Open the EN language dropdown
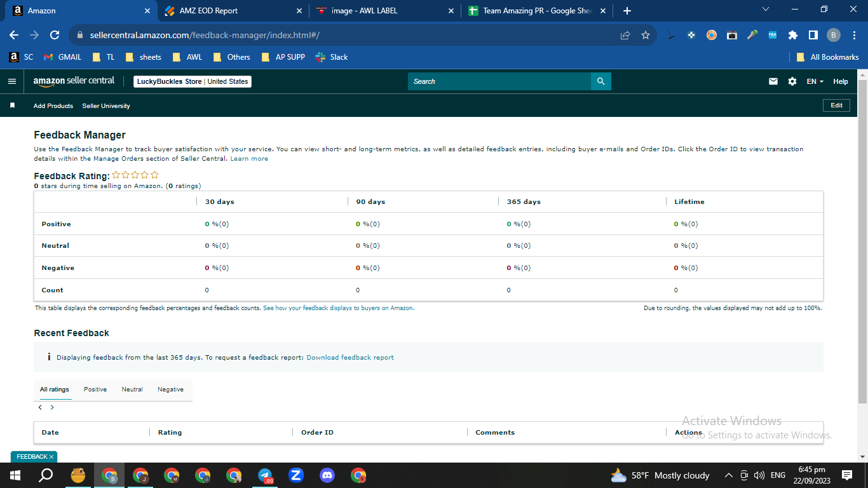This screenshot has width=868, height=488. click(815, 81)
